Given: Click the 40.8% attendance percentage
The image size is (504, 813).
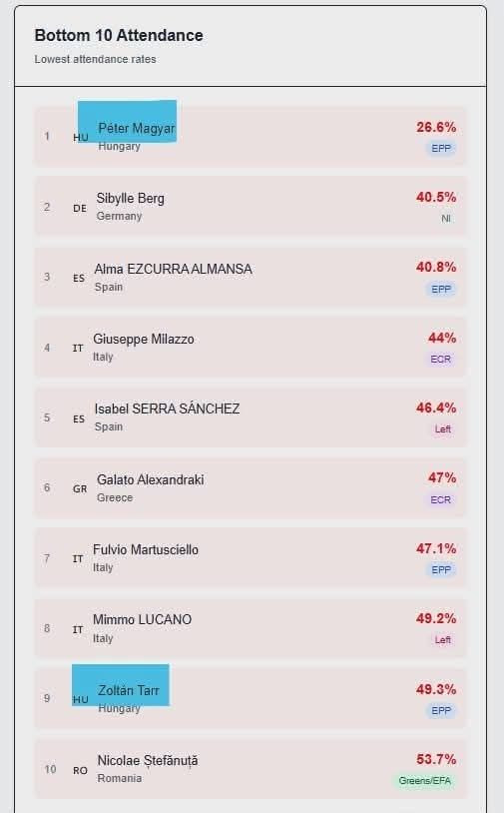Looking at the screenshot, I should point(436,267).
